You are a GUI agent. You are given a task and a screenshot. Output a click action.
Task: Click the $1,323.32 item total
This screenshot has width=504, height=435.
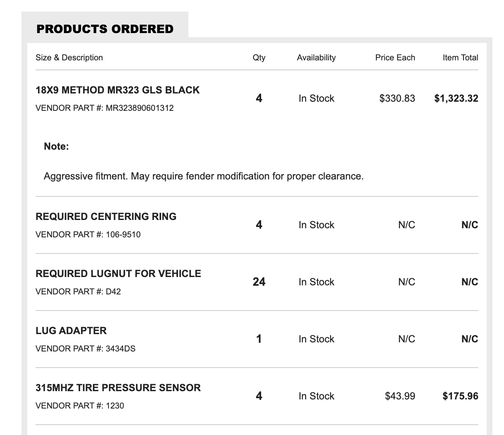coord(456,98)
